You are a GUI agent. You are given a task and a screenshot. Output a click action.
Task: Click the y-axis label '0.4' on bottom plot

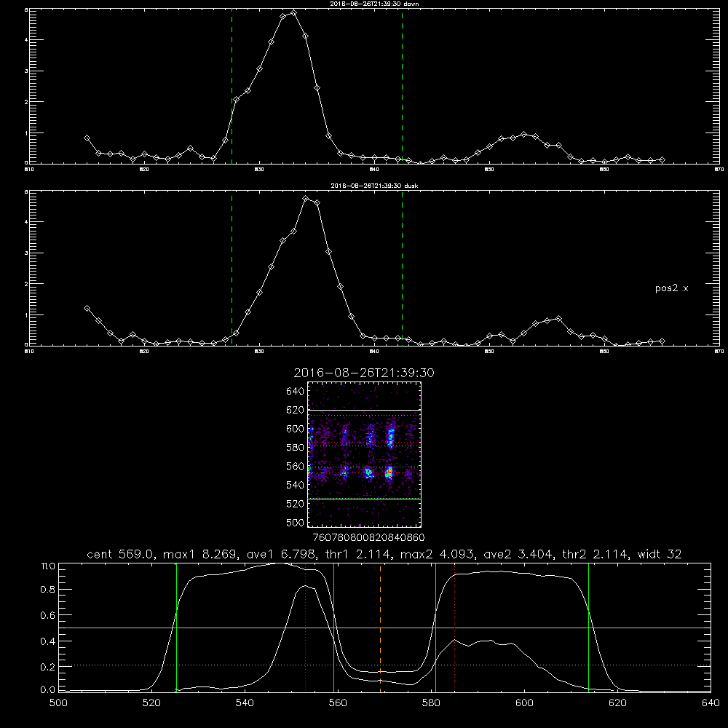point(48,641)
